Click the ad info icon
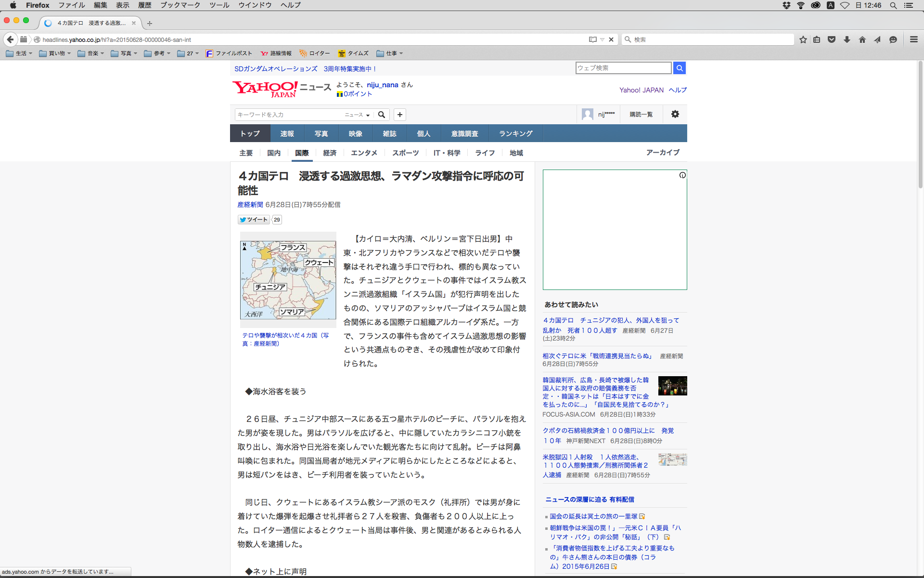The width and height of the screenshot is (924, 578). click(x=682, y=175)
